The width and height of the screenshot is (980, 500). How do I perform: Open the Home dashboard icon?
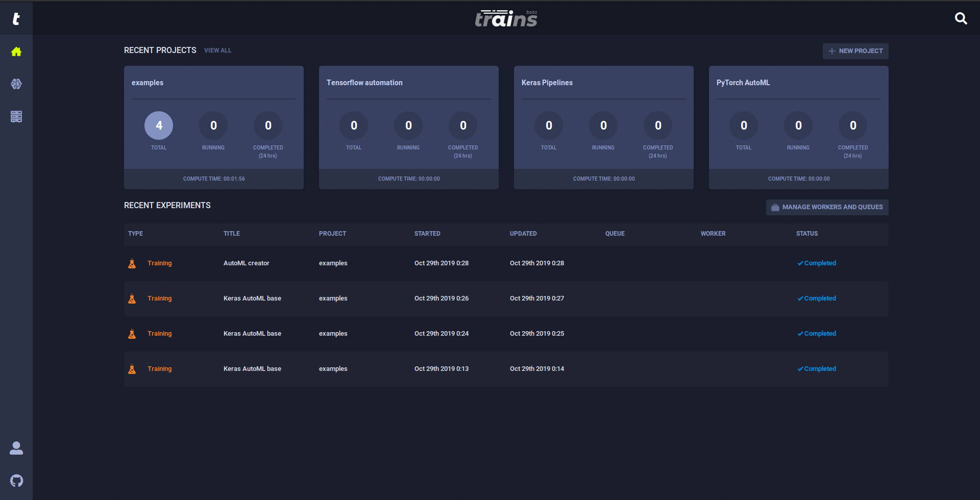coord(16,52)
